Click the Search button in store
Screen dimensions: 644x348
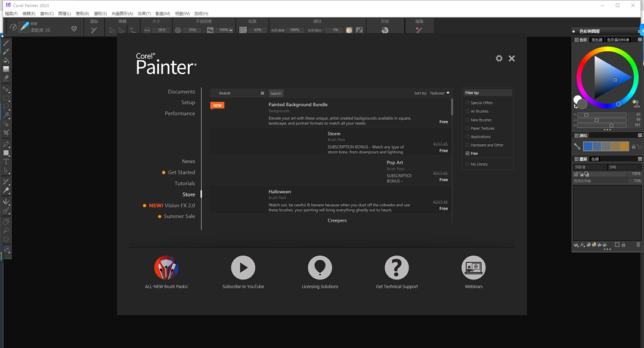click(x=275, y=94)
